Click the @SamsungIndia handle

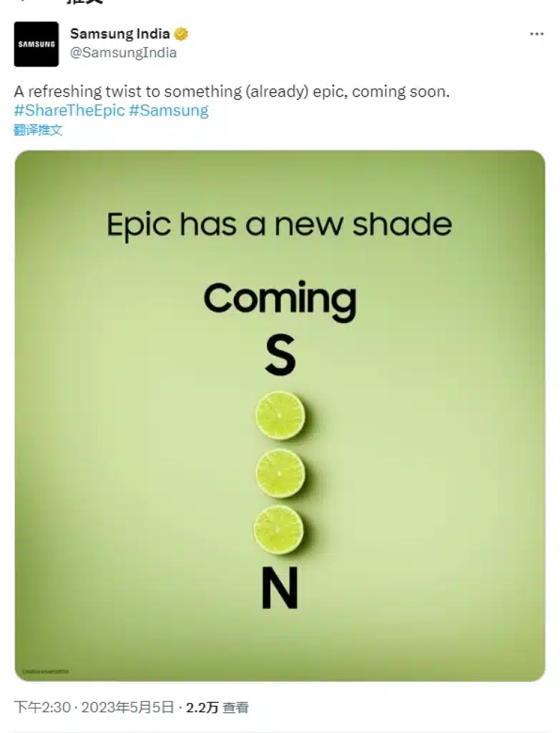(x=123, y=52)
